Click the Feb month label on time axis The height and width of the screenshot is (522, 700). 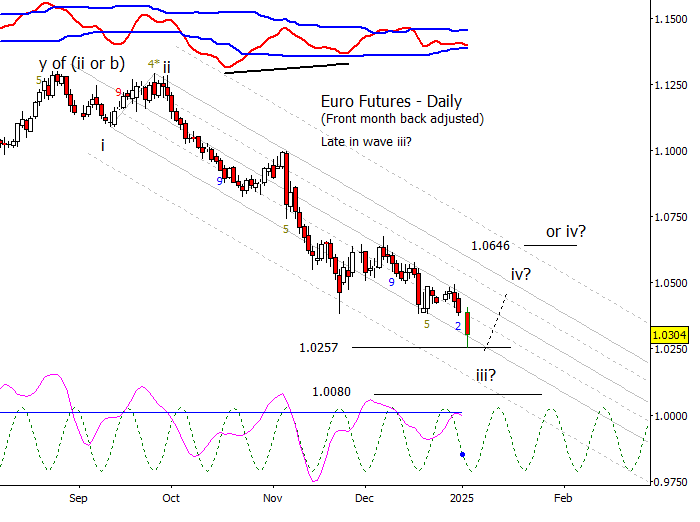click(563, 498)
